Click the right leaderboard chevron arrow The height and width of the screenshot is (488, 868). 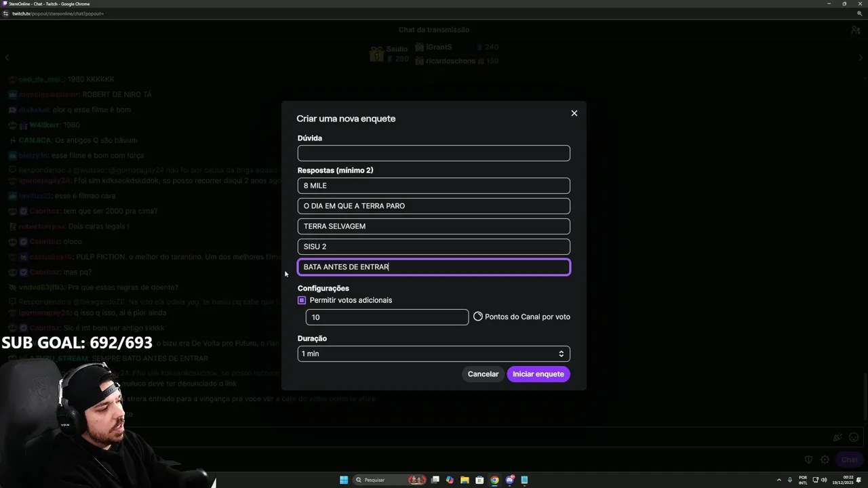[861, 58]
